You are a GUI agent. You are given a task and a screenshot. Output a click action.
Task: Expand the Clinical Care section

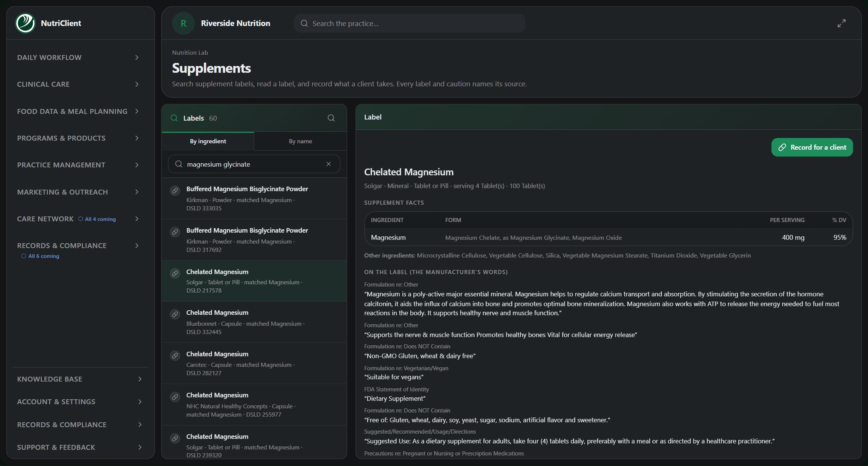coord(78,84)
